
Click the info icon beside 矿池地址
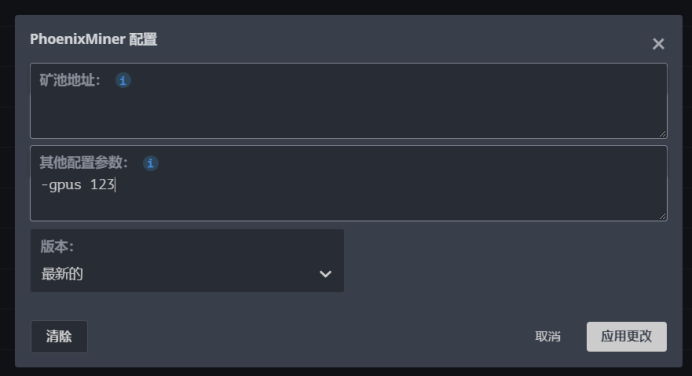pyautogui.click(x=123, y=80)
